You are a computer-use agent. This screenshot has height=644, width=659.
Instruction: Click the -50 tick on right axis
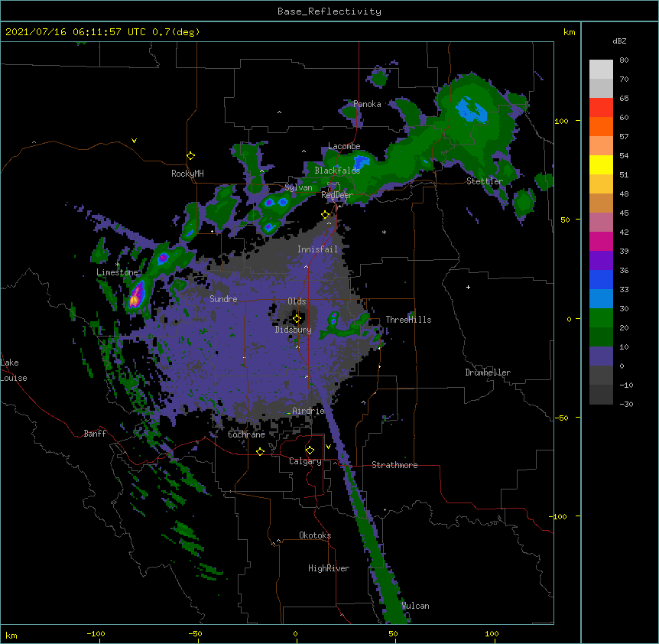click(x=561, y=418)
